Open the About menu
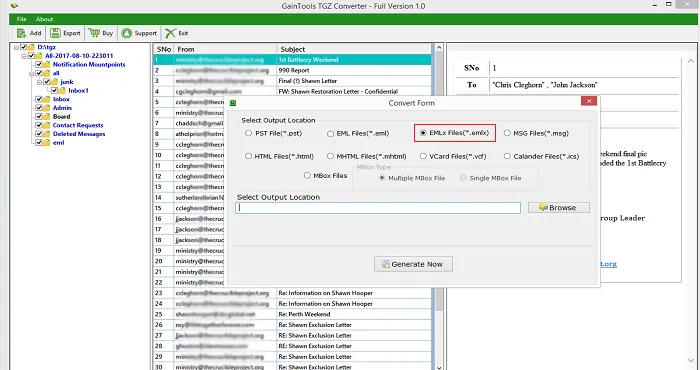The width and height of the screenshot is (700, 370). [x=44, y=19]
